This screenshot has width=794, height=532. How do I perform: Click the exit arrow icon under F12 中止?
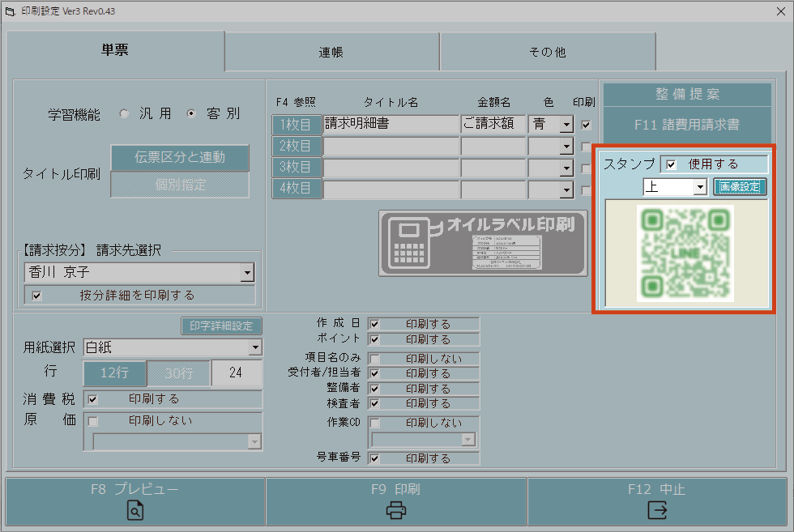[657, 509]
